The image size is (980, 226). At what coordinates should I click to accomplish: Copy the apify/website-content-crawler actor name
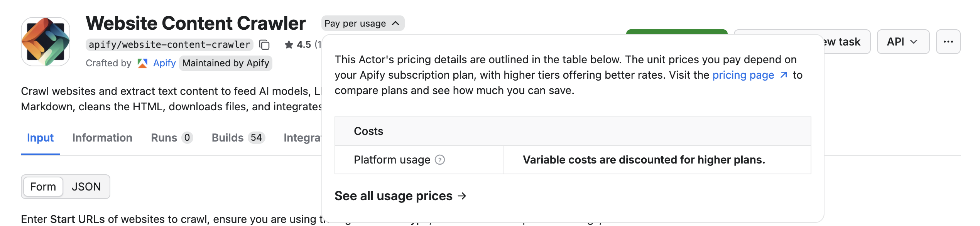click(264, 44)
